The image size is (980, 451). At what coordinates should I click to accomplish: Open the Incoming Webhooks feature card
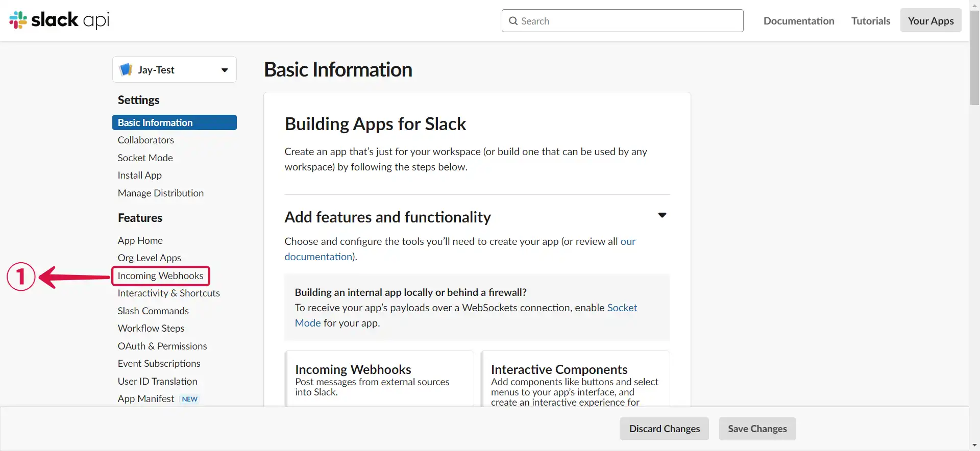(380, 379)
